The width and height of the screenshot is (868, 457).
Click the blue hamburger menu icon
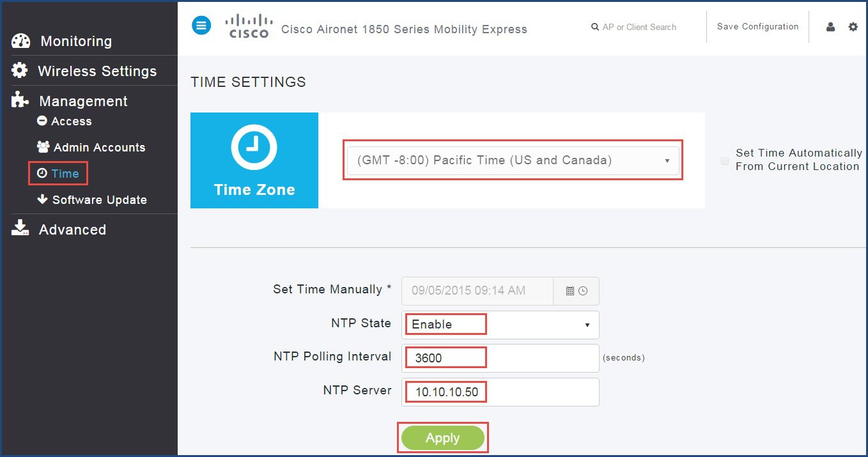pyautogui.click(x=201, y=26)
